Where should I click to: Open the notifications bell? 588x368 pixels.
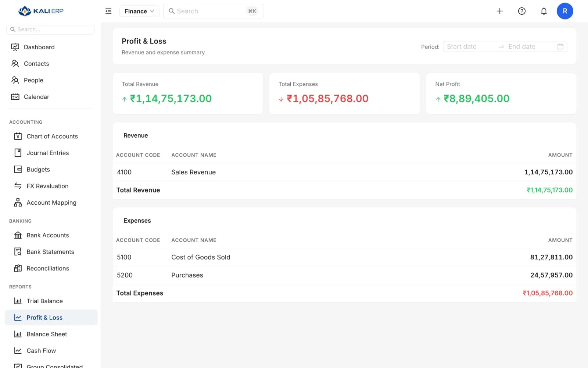click(x=544, y=11)
